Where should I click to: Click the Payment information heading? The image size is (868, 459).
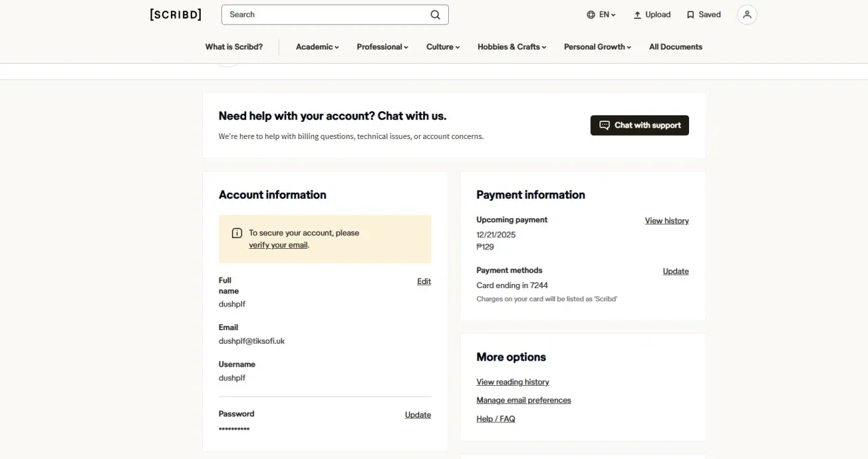coord(530,195)
